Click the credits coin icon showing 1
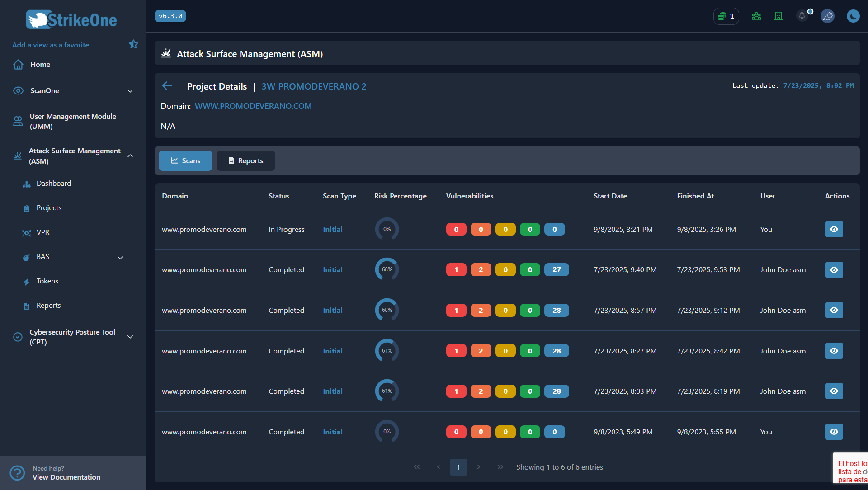Viewport: 868px width, 490px height. point(726,16)
